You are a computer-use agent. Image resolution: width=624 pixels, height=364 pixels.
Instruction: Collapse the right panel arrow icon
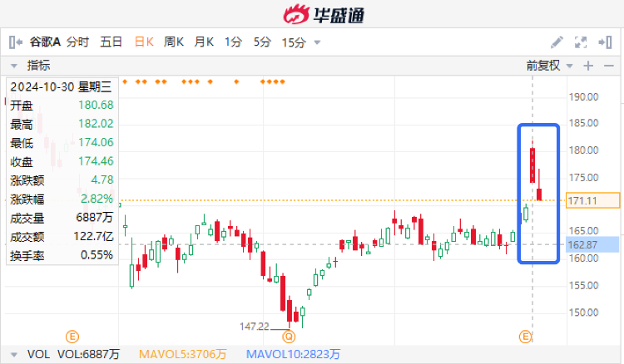pos(605,42)
